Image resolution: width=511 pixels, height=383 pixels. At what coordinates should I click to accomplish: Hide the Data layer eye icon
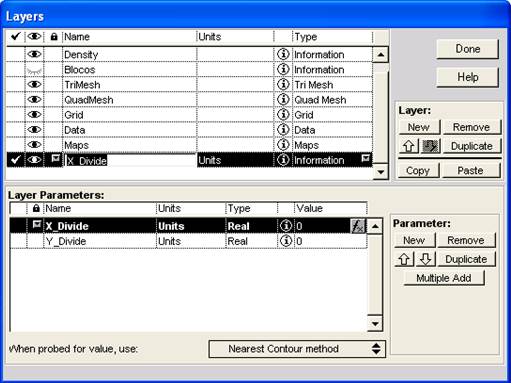(x=34, y=129)
